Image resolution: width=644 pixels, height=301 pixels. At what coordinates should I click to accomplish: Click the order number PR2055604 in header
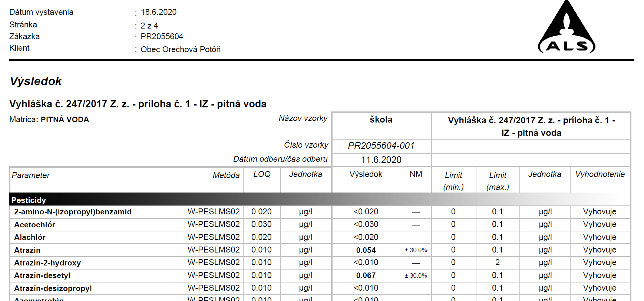[x=162, y=37]
